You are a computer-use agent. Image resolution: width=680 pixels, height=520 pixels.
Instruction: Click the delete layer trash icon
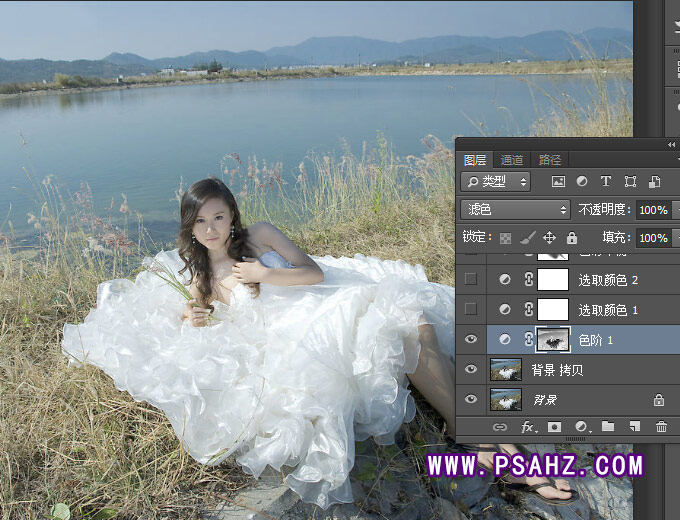(x=661, y=427)
